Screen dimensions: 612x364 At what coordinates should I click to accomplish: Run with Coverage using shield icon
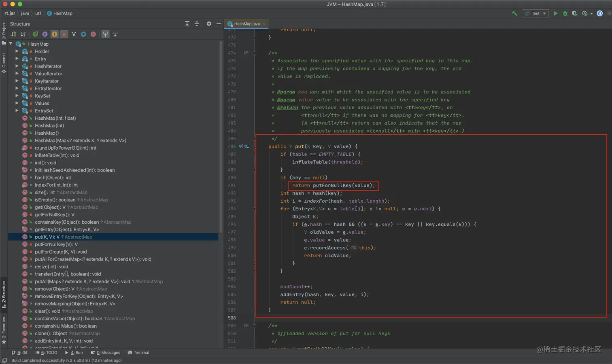click(575, 13)
